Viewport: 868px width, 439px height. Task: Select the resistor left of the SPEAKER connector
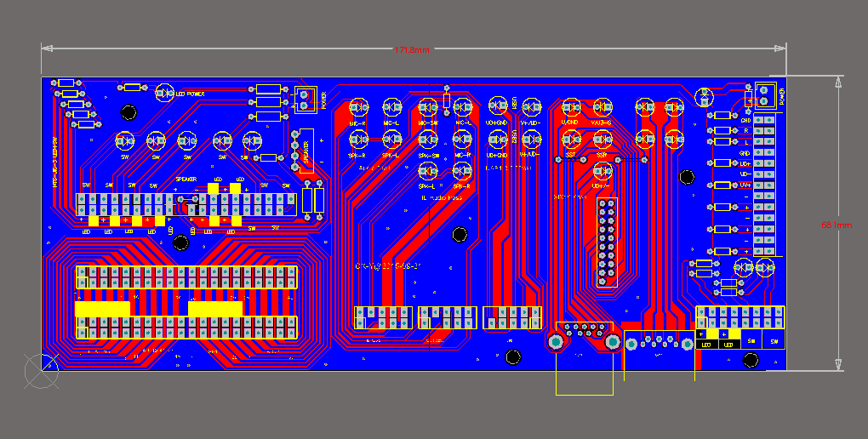click(268, 157)
